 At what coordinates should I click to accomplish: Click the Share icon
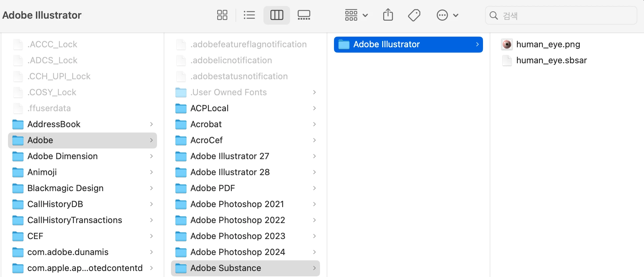click(x=388, y=15)
